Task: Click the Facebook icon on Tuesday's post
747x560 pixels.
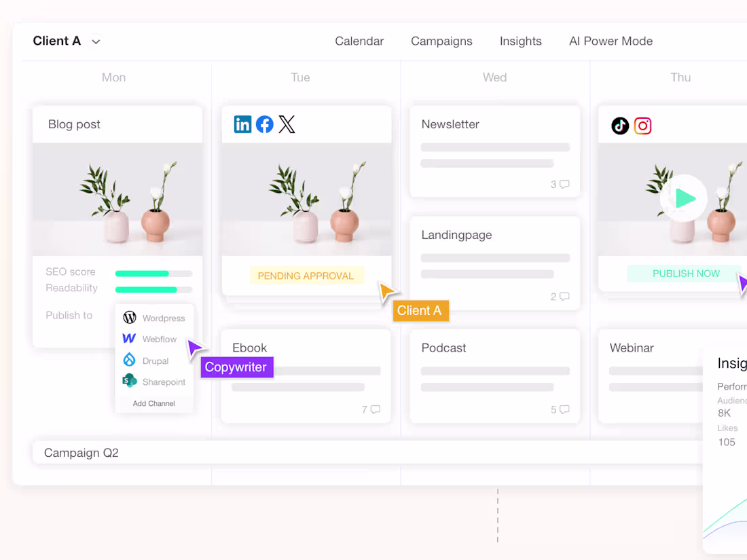Action: click(264, 124)
